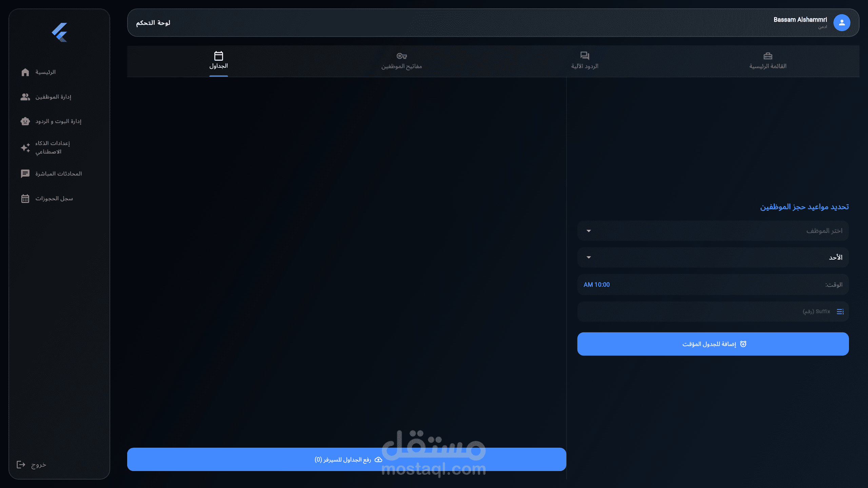Click the home icon beside الرئيسية
This screenshot has height=488, width=868.
pos(25,72)
